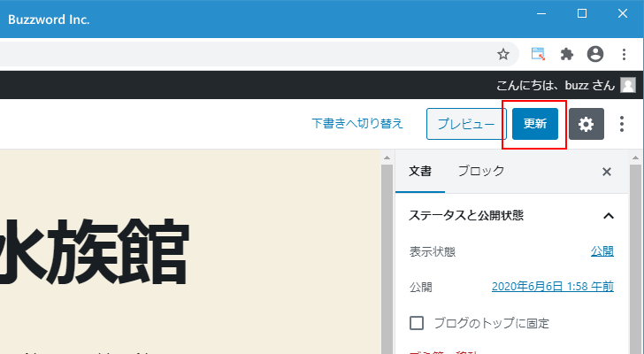Viewport: 644px width, 354px height.
Task: Open the browser extensions puzzle icon
Action: click(x=567, y=54)
